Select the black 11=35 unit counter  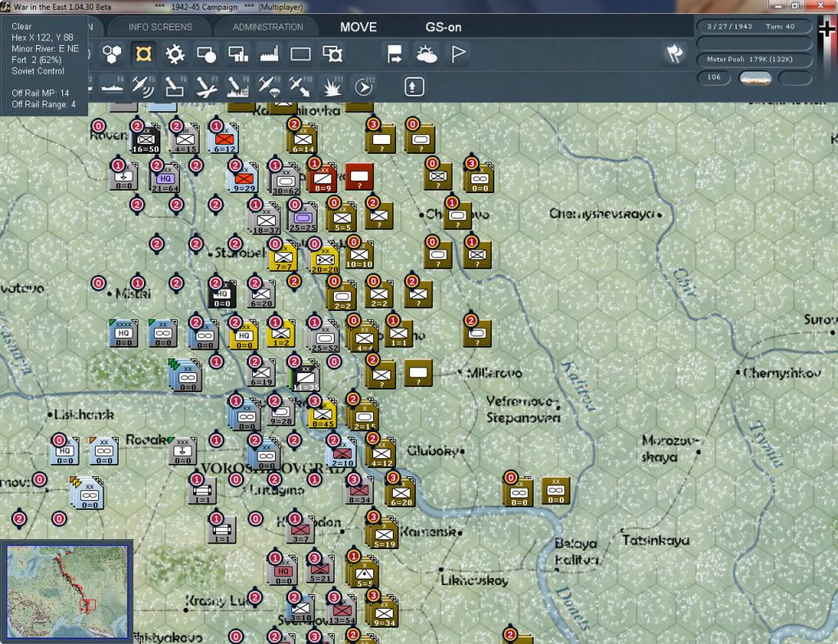tap(305, 377)
